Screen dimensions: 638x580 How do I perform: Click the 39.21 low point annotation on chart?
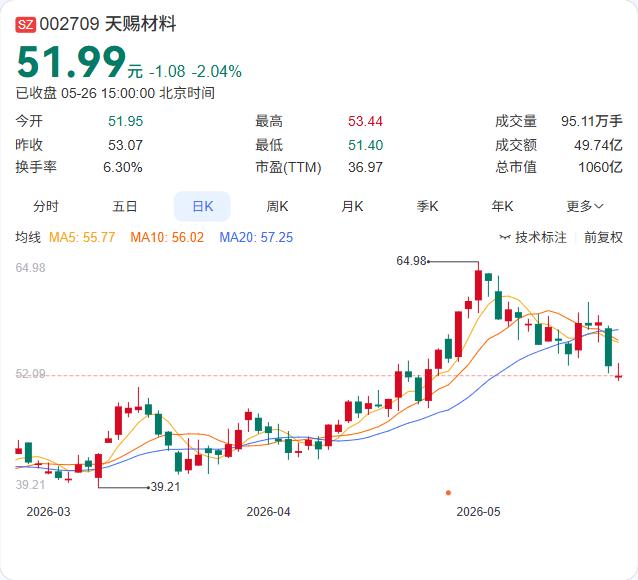[165, 487]
